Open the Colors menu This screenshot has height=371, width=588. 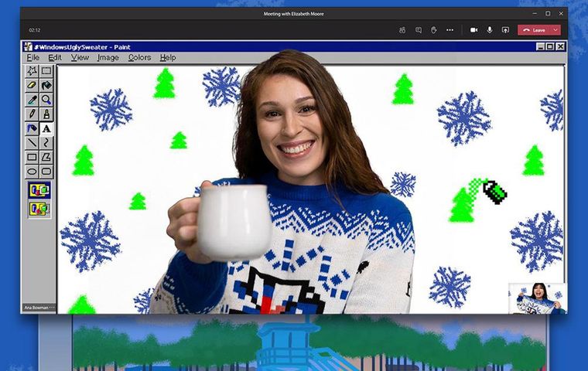coord(139,58)
